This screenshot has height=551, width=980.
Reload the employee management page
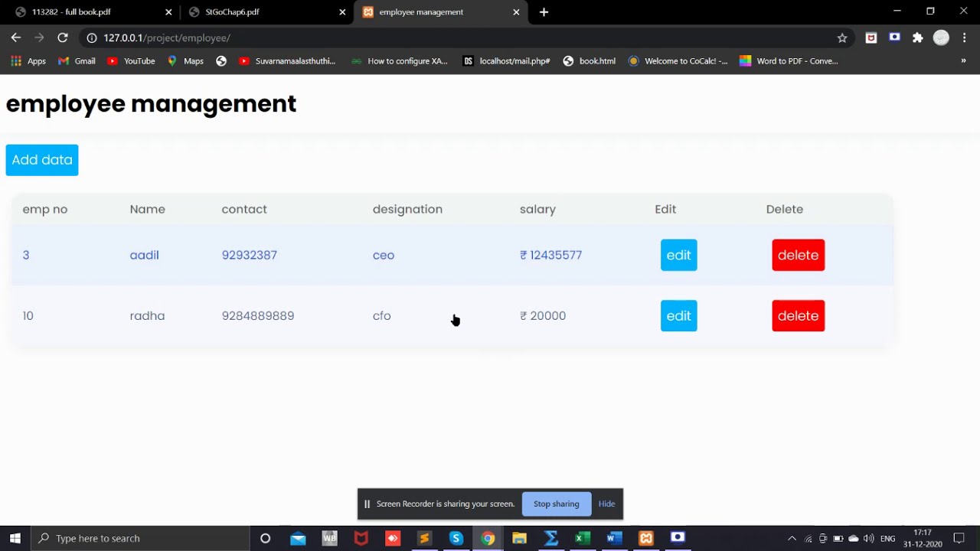[63, 37]
